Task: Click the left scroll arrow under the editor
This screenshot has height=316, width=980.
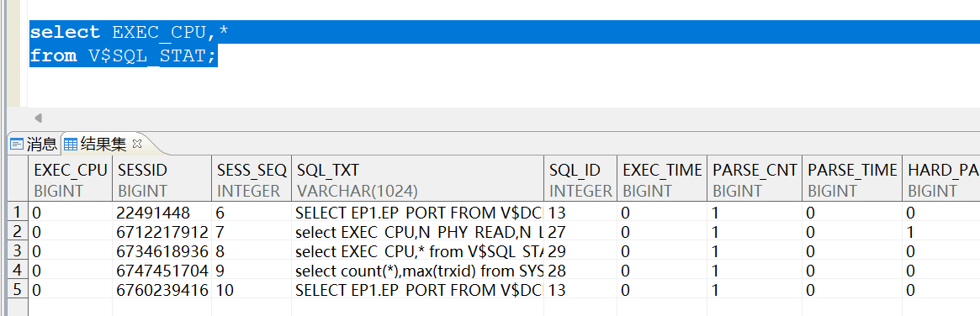Action: coord(38,118)
